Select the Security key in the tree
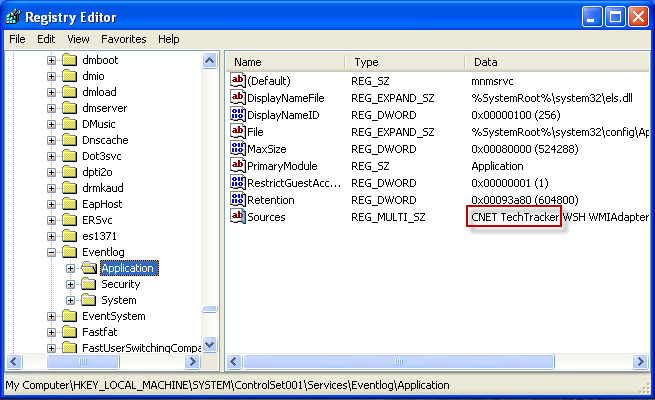Viewport: 655px width, 400px height. click(x=121, y=284)
